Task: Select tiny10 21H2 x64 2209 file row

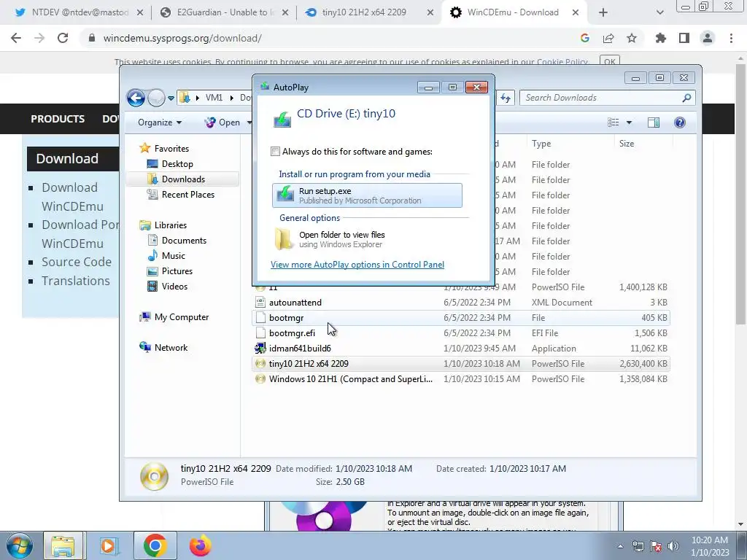Action: click(461, 363)
